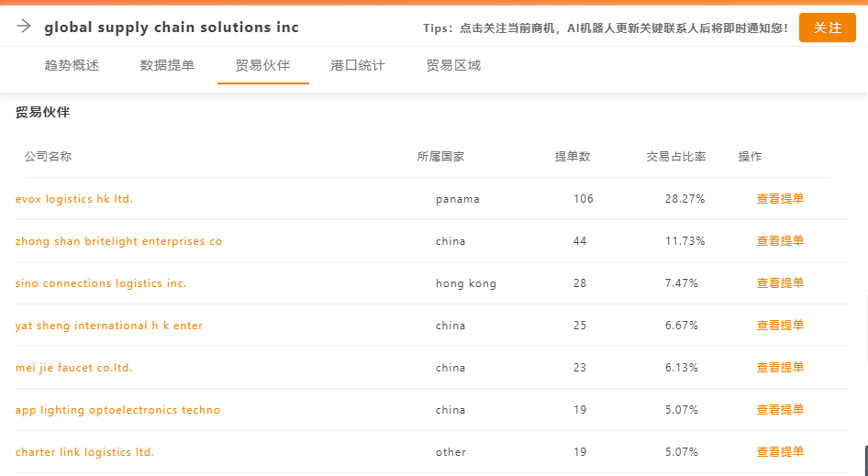Select the 贸易伙伴 tab
Screen dimensions: 868x476
pyautogui.click(x=263, y=65)
